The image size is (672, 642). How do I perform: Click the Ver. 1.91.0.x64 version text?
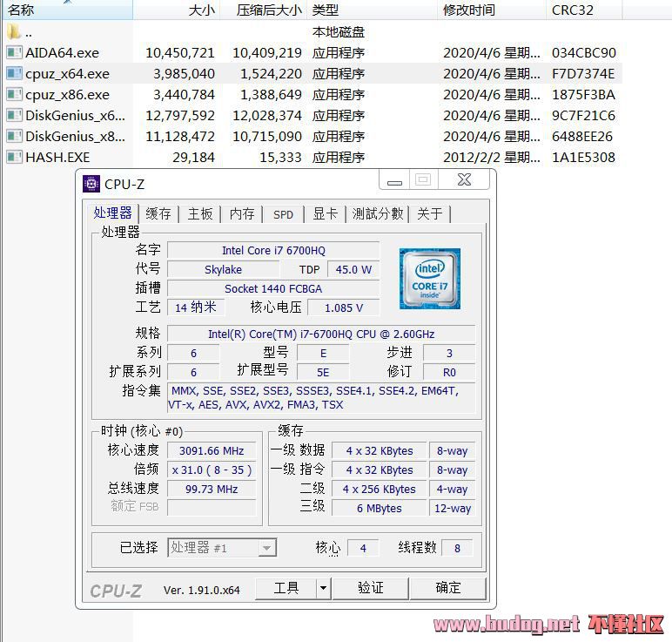click(x=201, y=590)
